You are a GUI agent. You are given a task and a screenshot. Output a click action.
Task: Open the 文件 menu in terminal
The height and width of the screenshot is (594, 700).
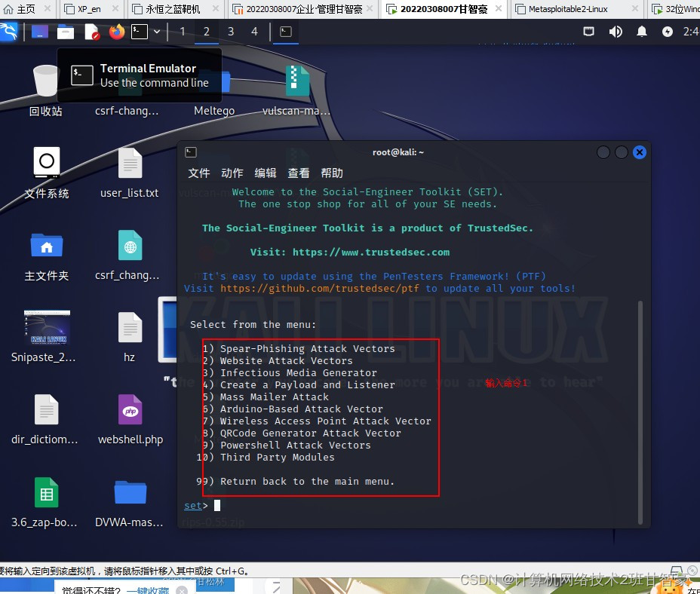[198, 173]
